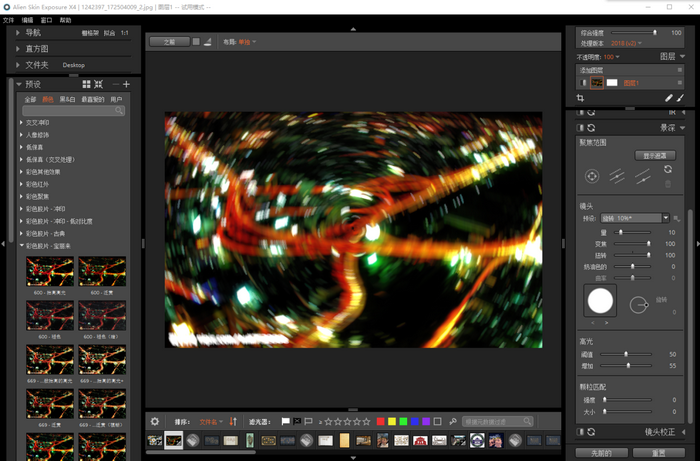Reset the focus region with refresh icon
700x461 pixels.
(668, 170)
